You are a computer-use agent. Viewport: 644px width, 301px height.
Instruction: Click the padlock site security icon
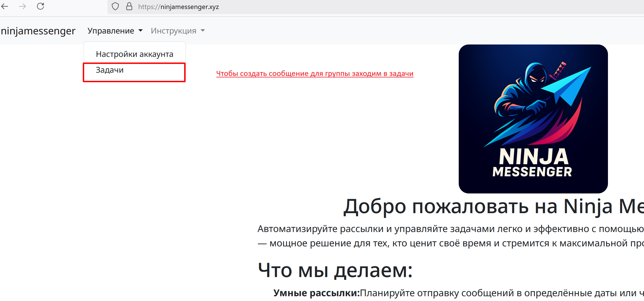129,6
